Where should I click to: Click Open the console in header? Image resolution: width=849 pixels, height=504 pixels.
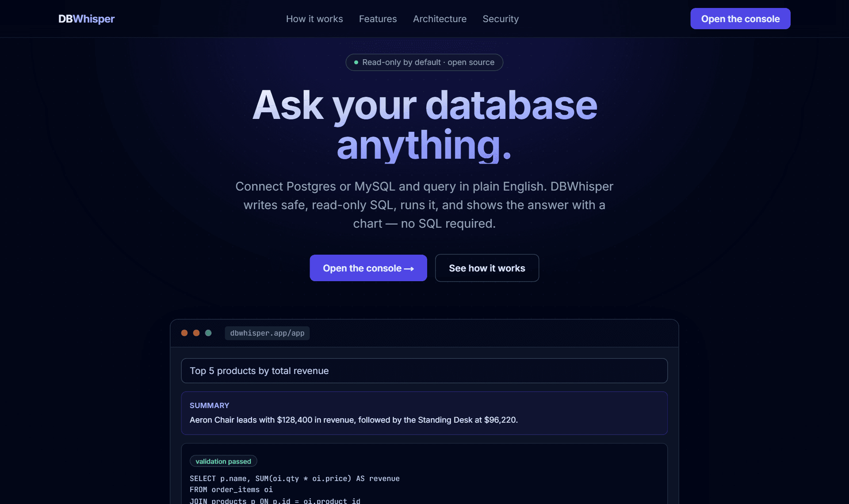point(740,19)
